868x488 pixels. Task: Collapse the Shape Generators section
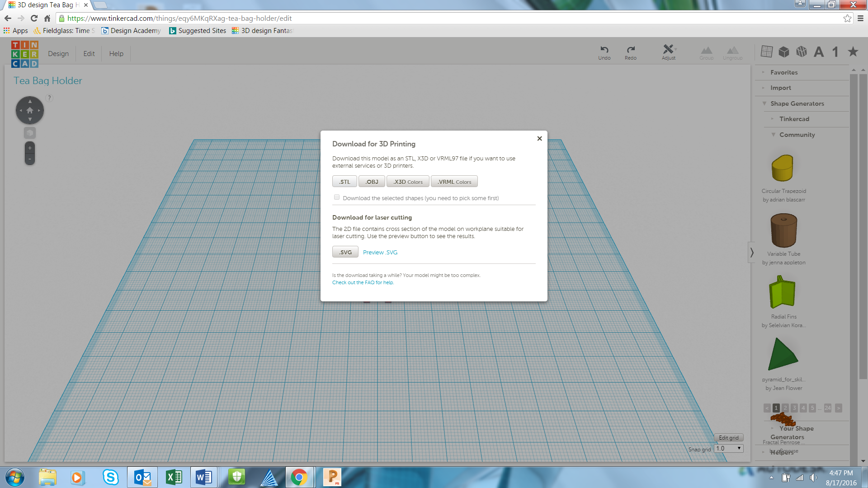797,103
